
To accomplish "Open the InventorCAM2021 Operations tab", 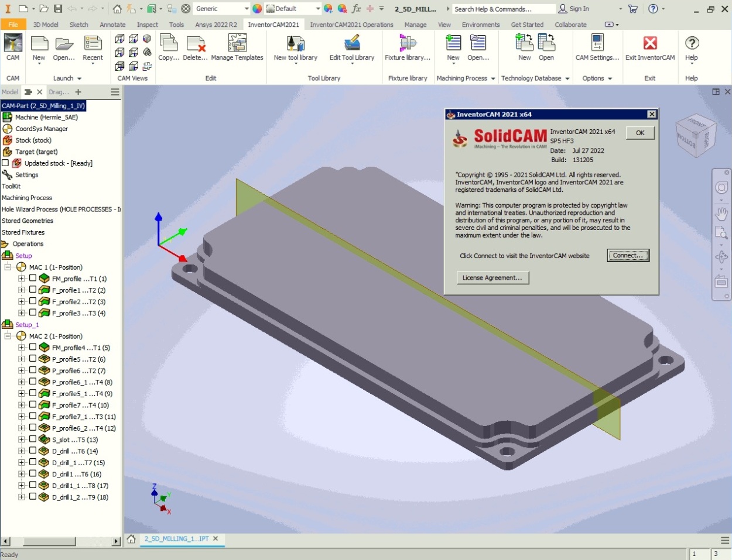I will 351,25.
